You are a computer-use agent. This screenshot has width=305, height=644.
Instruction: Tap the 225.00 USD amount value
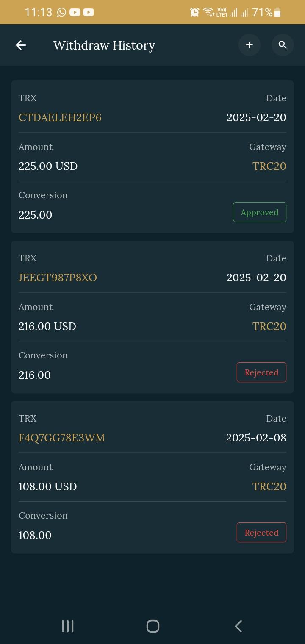click(48, 166)
